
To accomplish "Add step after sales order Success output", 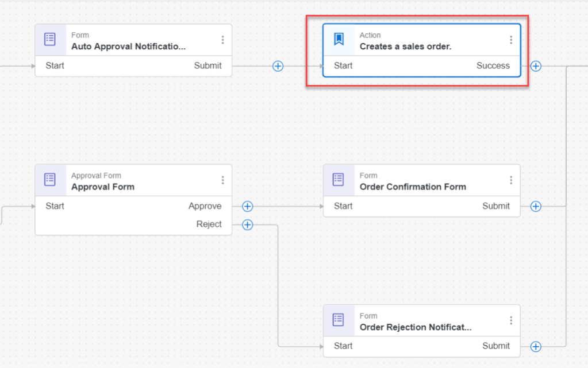I will point(536,66).
